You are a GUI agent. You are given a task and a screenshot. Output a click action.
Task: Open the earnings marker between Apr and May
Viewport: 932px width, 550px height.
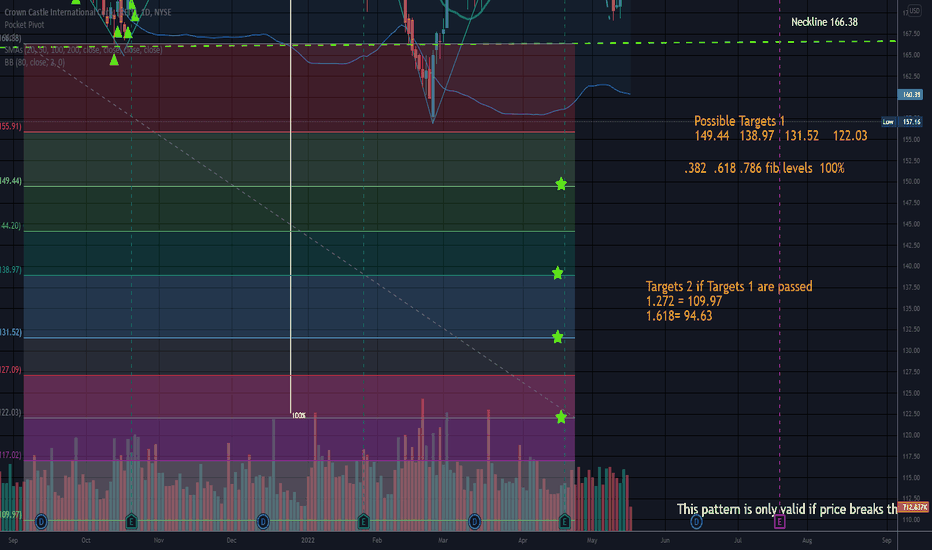(565, 522)
